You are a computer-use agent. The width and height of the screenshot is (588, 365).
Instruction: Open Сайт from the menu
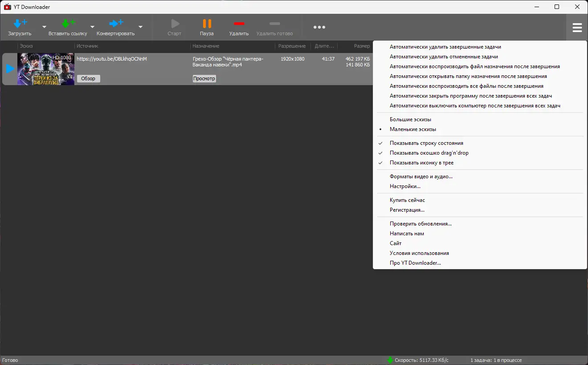(x=480, y=243)
